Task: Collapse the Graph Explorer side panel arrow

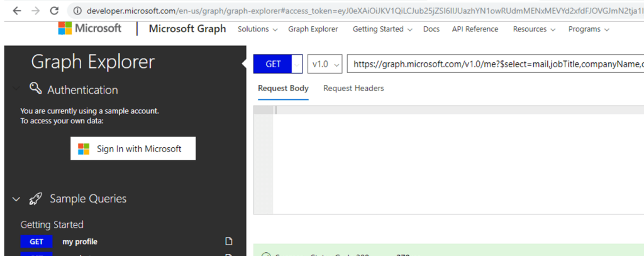Action: 245,63
